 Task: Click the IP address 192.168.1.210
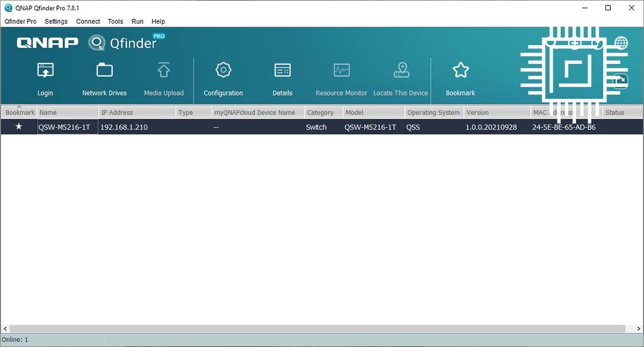pyautogui.click(x=124, y=127)
